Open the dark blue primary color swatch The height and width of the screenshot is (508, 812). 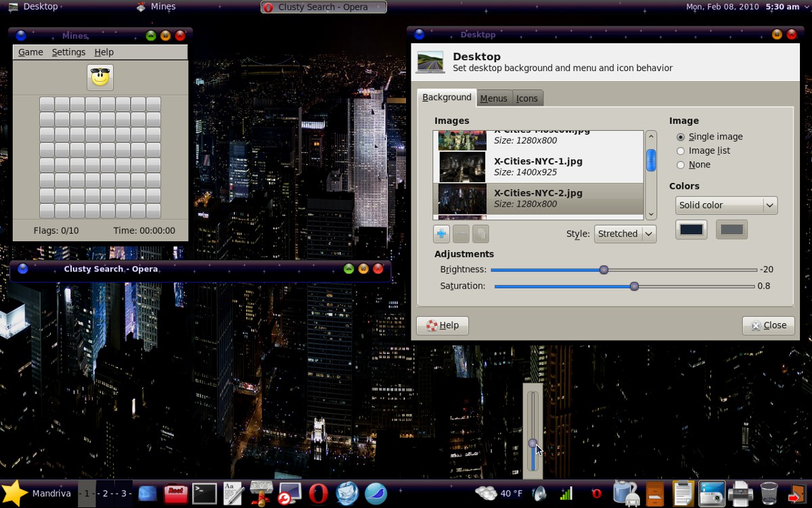click(x=692, y=230)
